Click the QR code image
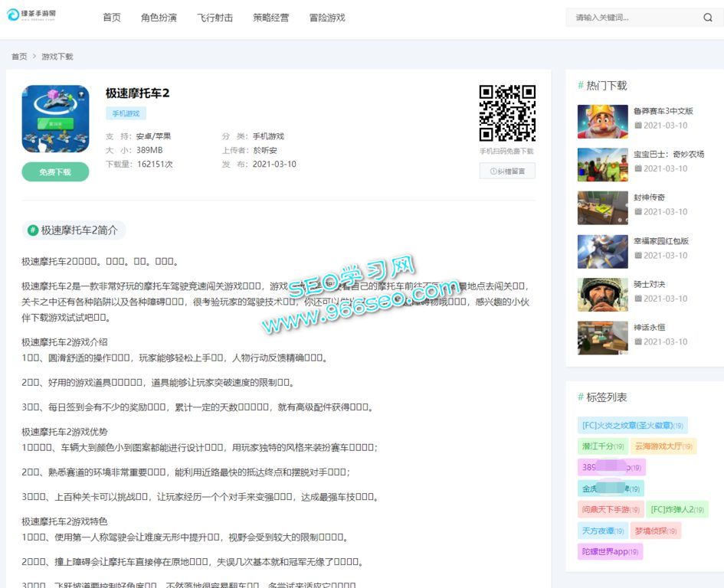 pos(507,113)
